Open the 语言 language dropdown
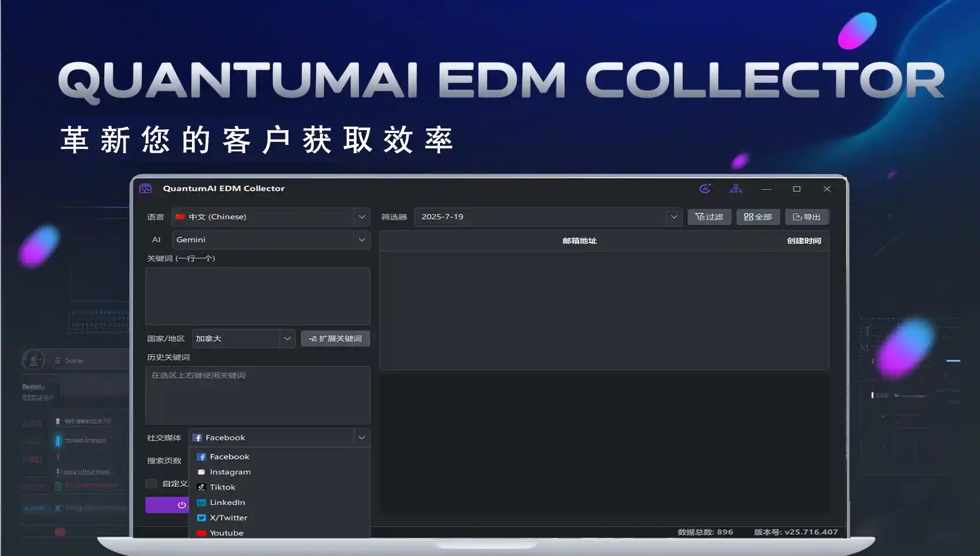980x556 pixels. click(x=270, y=217)
